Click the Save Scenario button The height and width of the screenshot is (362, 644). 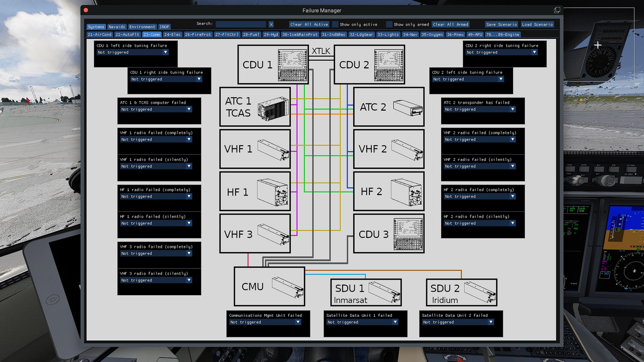click(502, 24)
